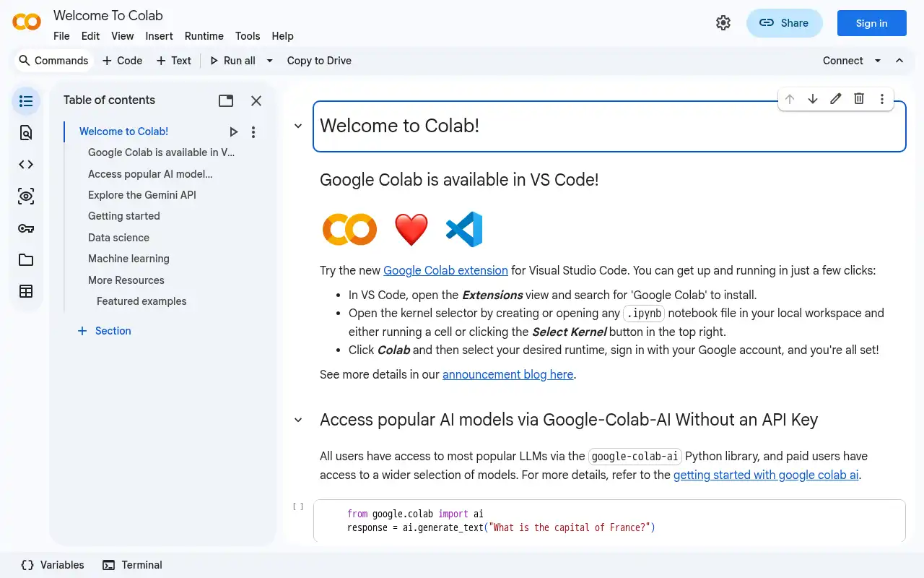Click the Sign in button
Image resolution: width=924 pixels, height=578 pixels.
pyautogui.click(x=871, y=23)
